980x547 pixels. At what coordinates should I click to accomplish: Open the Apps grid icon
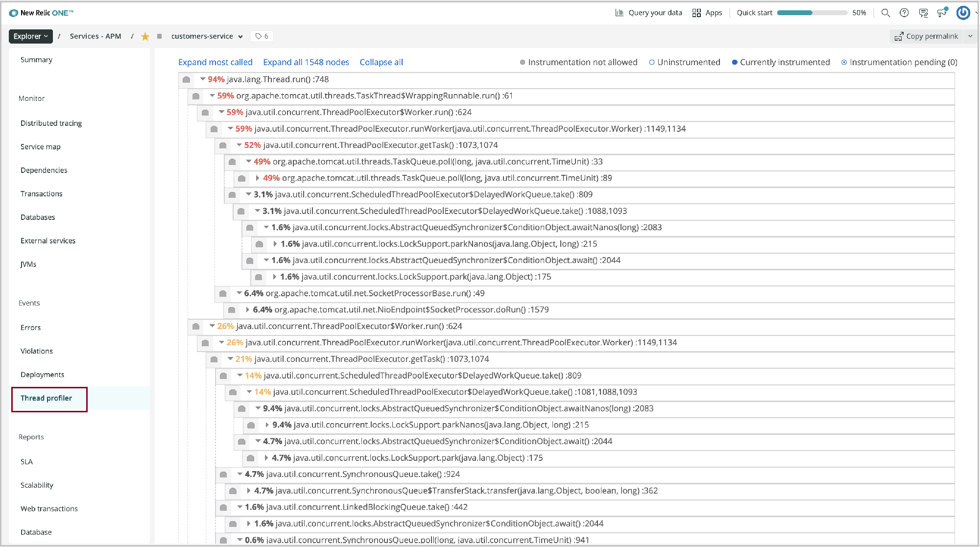point(696,13)
